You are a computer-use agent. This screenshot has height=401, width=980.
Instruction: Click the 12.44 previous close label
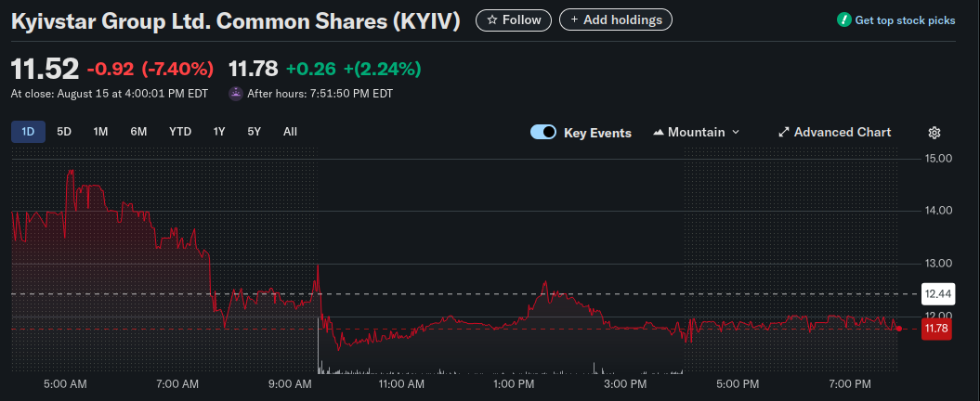937,294
